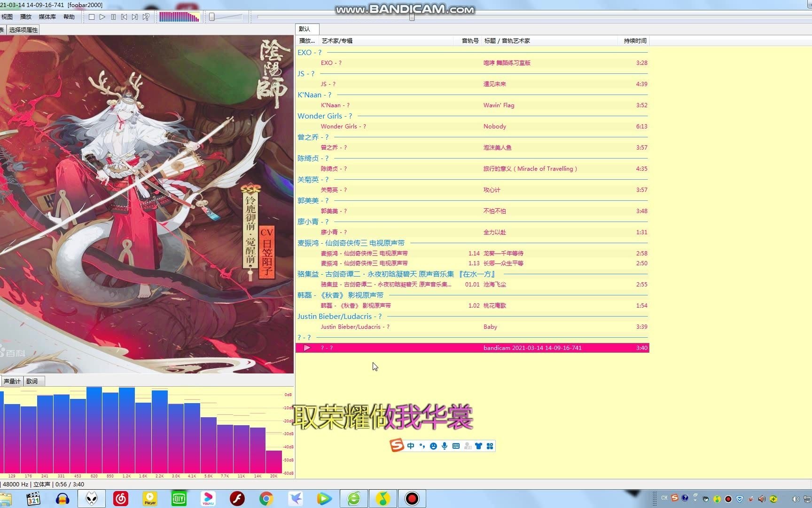Open Google Chrome from the taskbar
The height and width of the screenshot is (508, 812).
point(266,499)
